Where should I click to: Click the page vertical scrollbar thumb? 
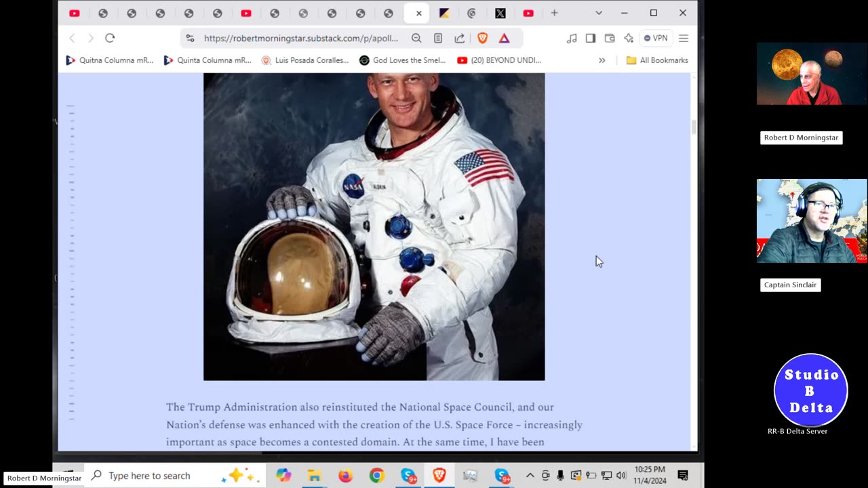693,127
